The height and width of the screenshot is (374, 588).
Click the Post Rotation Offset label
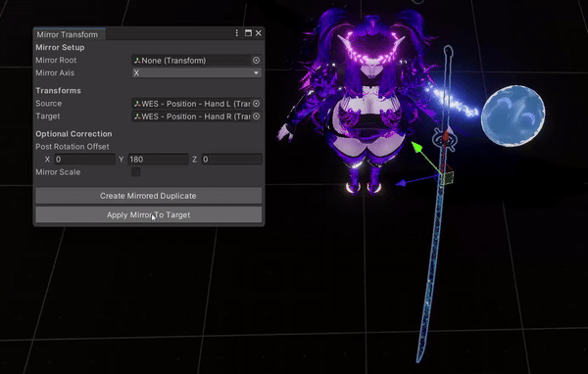click(73, 147)
